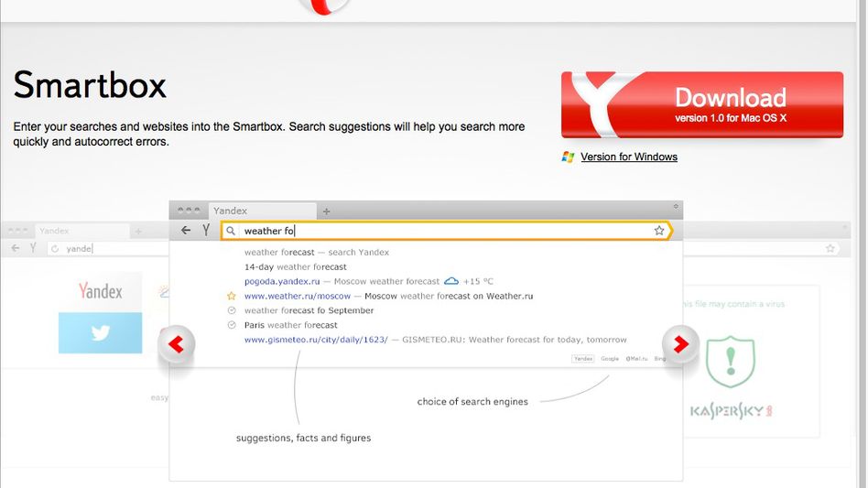Select the Yandex tab in the mockup browser
Screen dimensions: 868x488
click(x=262, y=211)
